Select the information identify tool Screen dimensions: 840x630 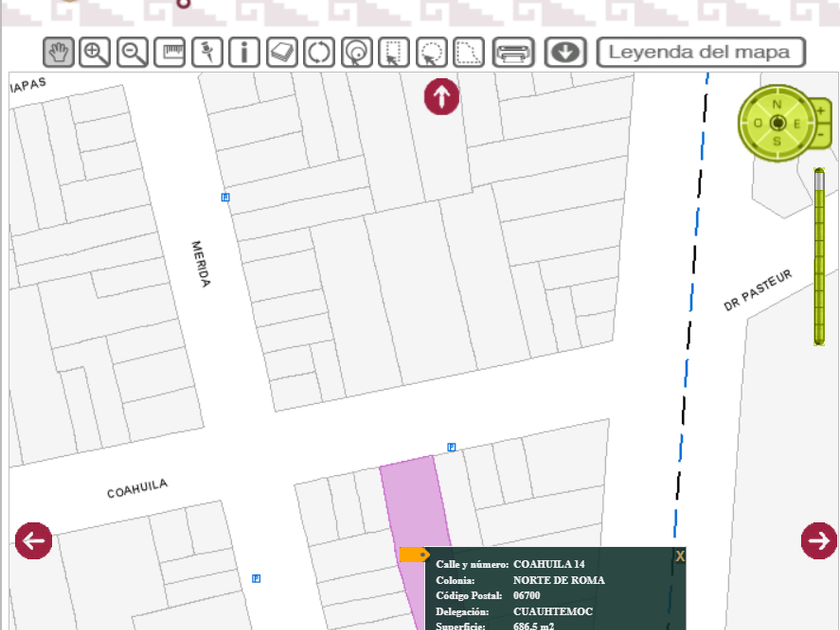click(x=244, y=52)
